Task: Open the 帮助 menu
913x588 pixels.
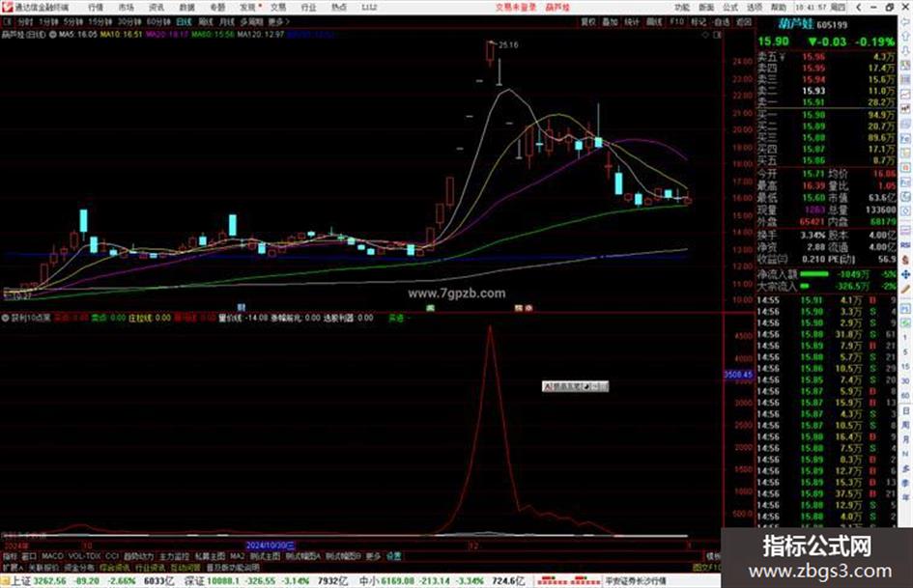Action: [x=778, y=7]
